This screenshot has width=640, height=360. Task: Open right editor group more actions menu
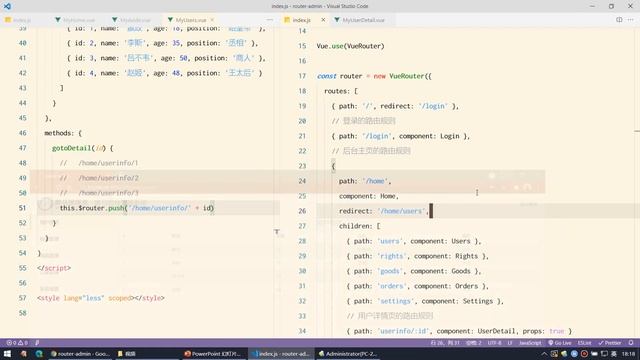[631, 20]
